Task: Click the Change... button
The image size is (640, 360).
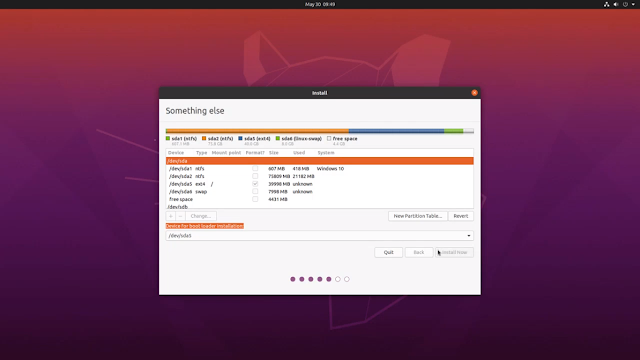Action: coord(201,216)
